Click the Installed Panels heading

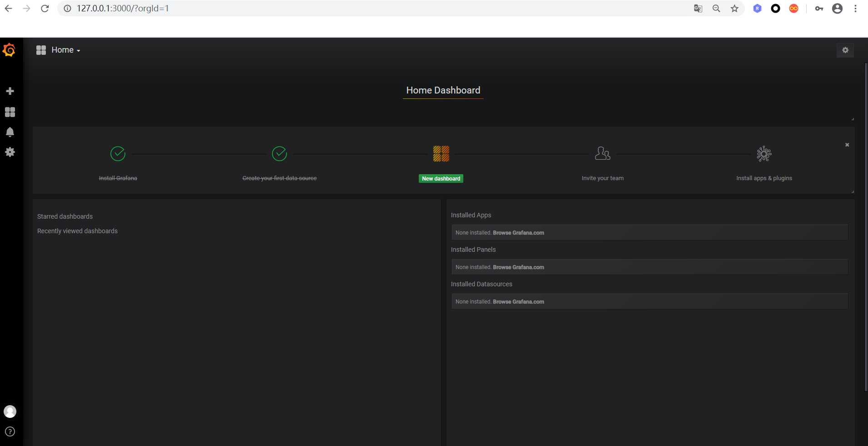pyautogui.click(x=473, y=250)
